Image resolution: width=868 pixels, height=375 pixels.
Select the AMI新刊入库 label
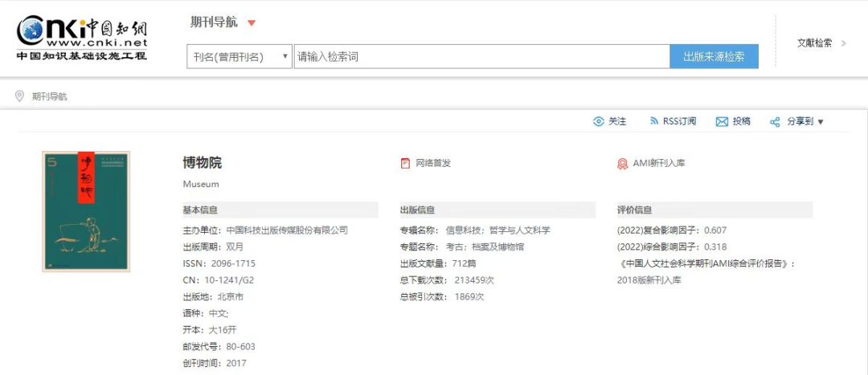659,163
